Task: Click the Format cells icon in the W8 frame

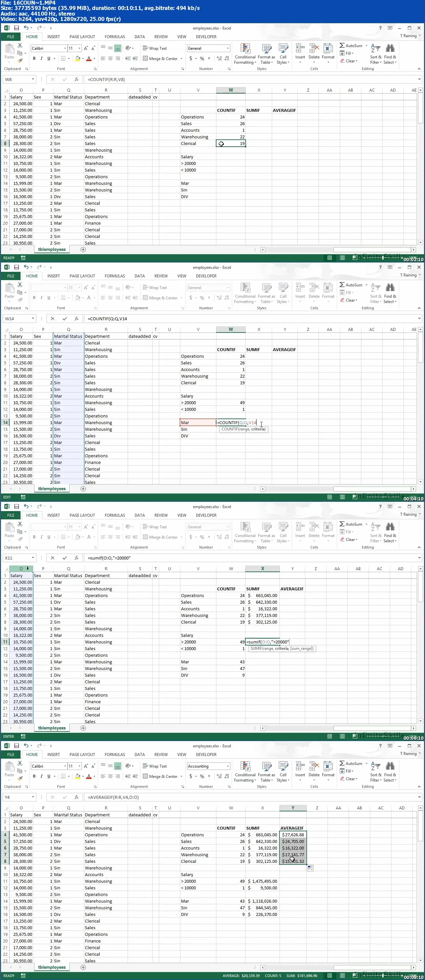Action: click(328, 49)
